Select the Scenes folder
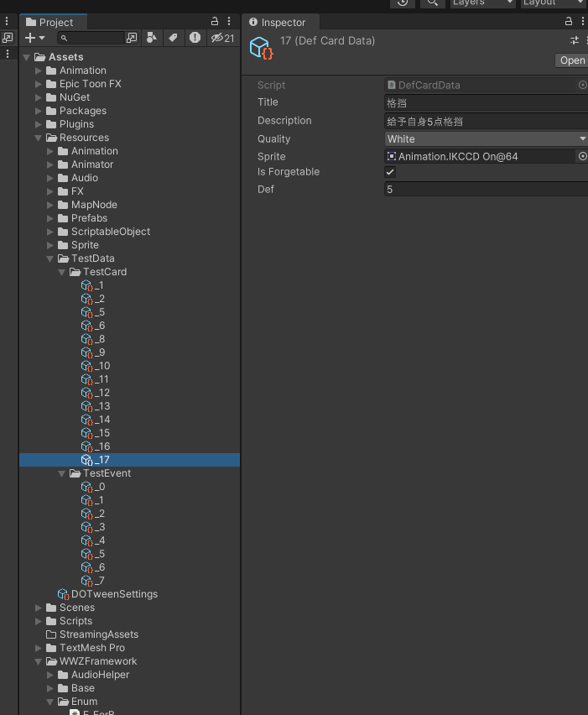588x715 pixels. click(x=70, y=608)
